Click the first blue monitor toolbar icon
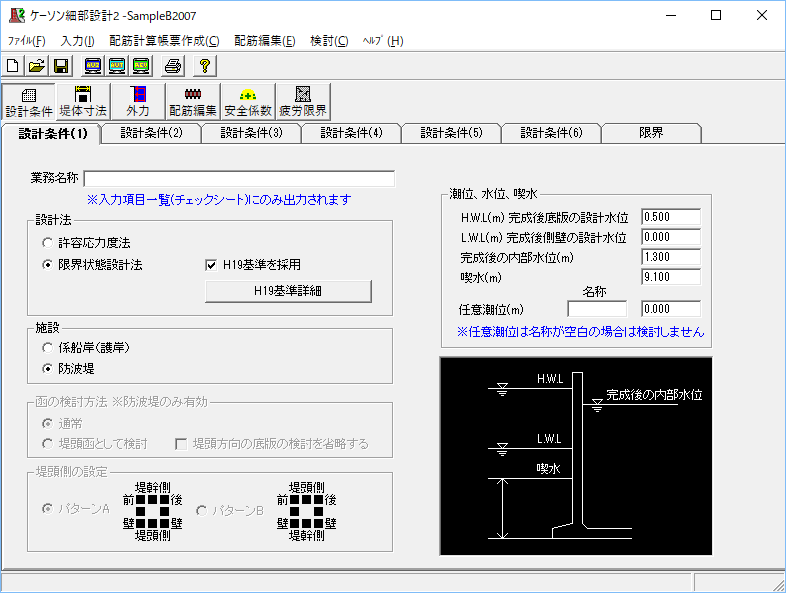The image size is (786, 593). (x=93, y=66)
